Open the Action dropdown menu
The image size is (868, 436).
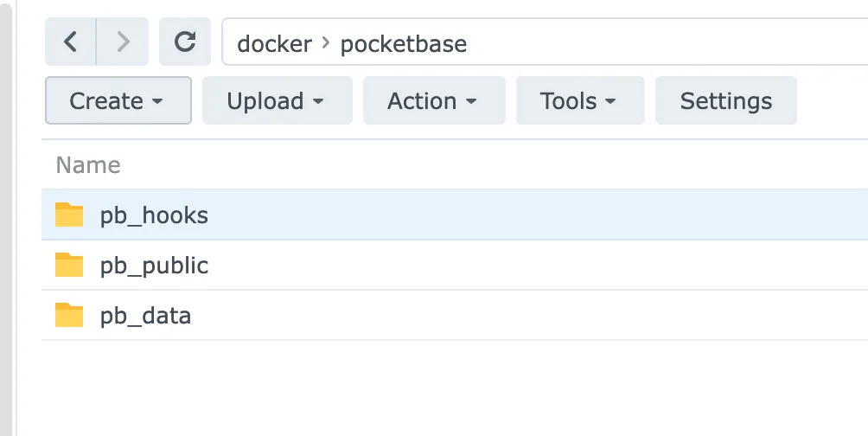(433, 101)
